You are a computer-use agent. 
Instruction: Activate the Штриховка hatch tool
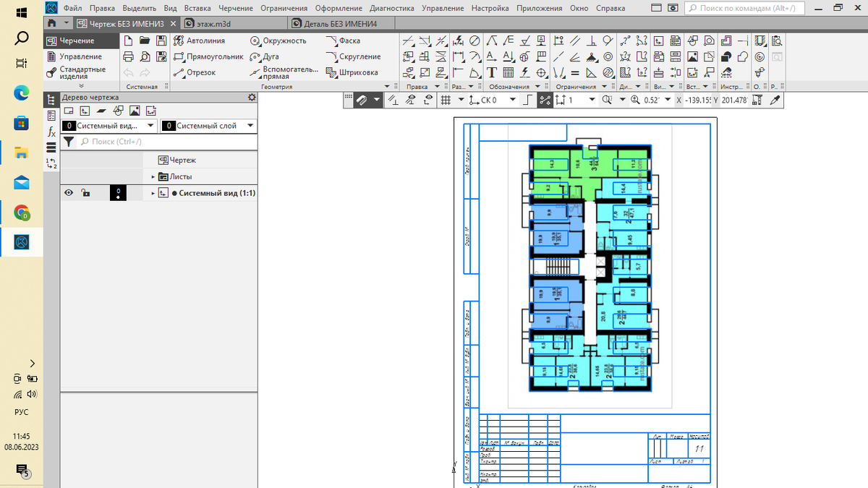(x=352, y=72)
